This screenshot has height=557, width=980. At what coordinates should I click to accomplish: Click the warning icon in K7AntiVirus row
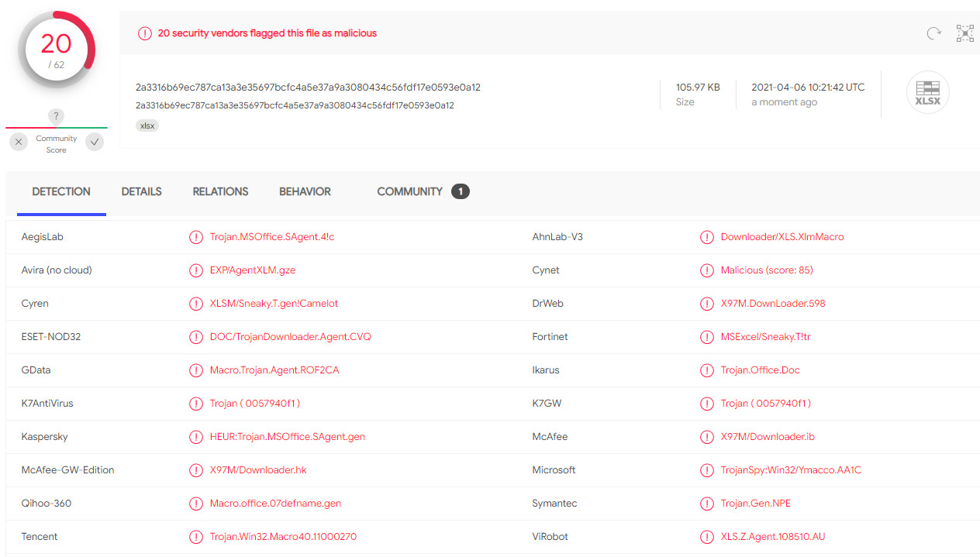point(195,404)
